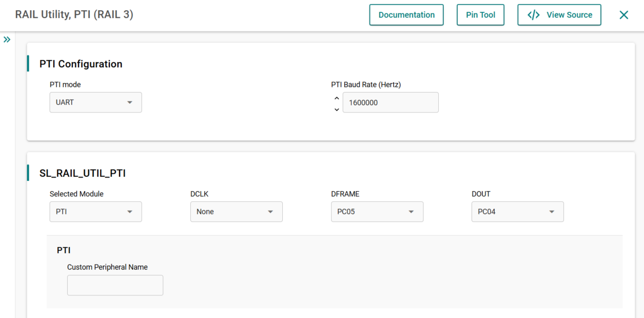Expand the sidebar with double chevron icon
The width and height of the screenshot is (644, 318).
[7, 40]
